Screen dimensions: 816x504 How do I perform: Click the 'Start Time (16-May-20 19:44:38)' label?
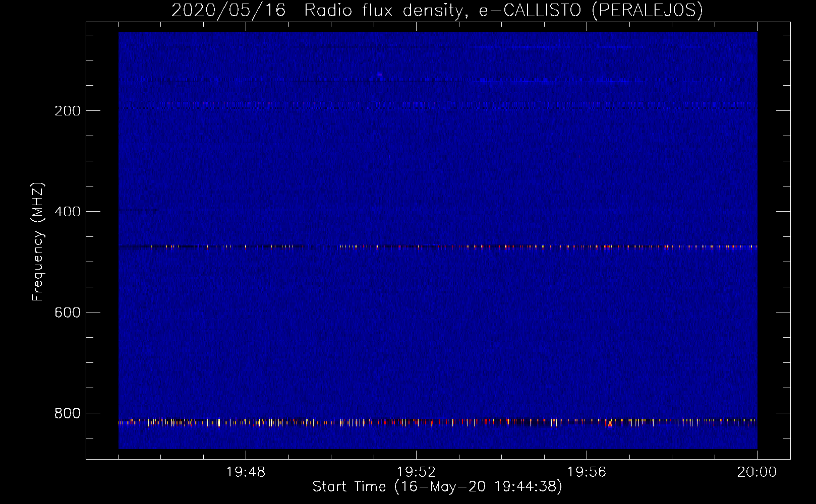(437, 487)
